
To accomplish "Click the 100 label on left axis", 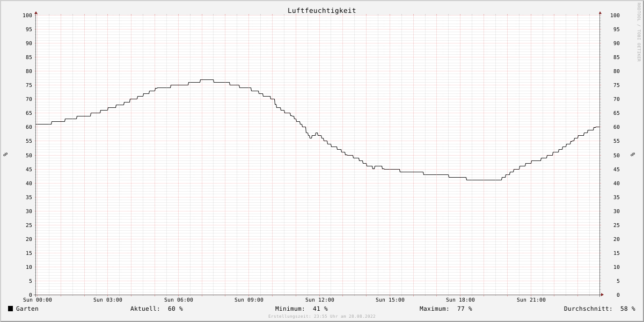I will point(27,16).
